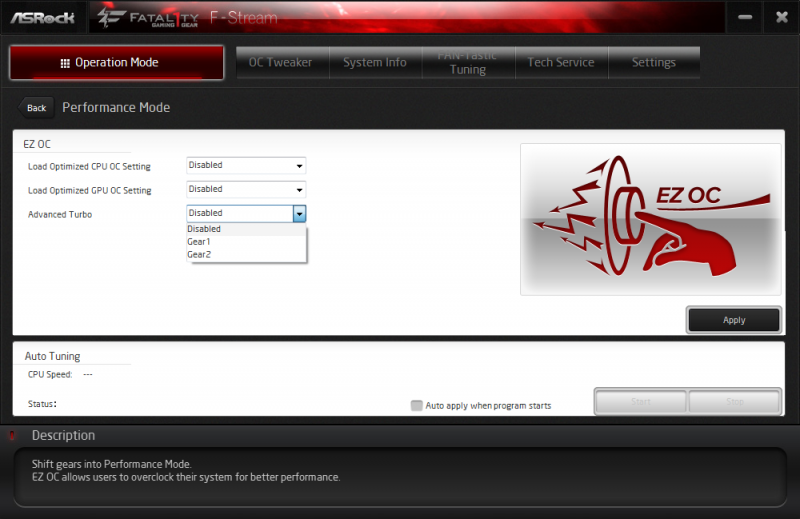Minimize the F-Stream window
This screenshot has height=519, width=800.
[x=745, y=17]
